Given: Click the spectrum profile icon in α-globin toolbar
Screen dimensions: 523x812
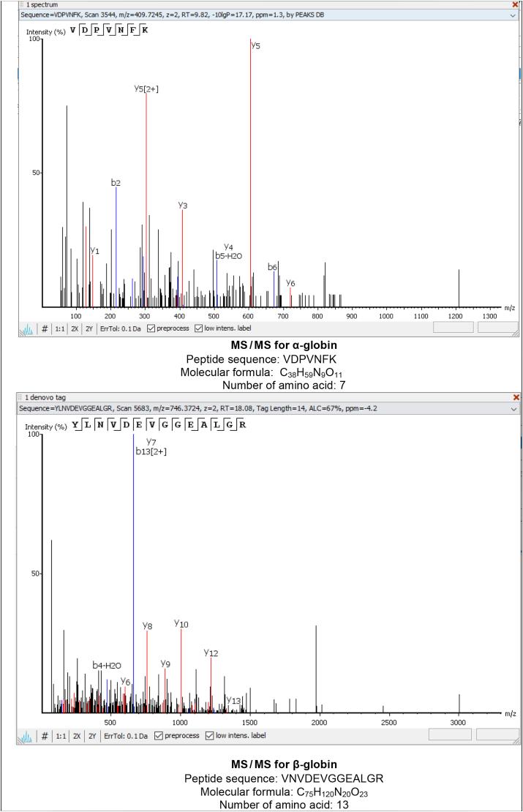Looking at the screenshot, I should (27, 329).
